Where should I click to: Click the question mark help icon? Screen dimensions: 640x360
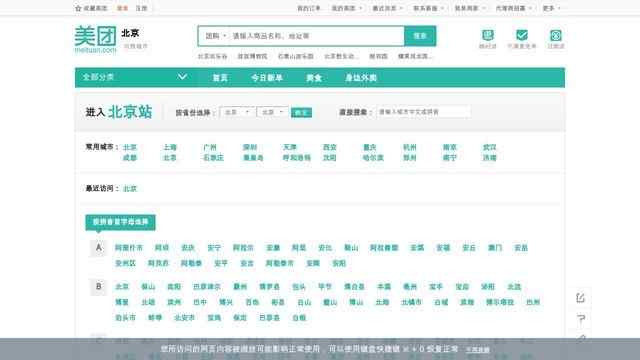(x=581, y=318)
